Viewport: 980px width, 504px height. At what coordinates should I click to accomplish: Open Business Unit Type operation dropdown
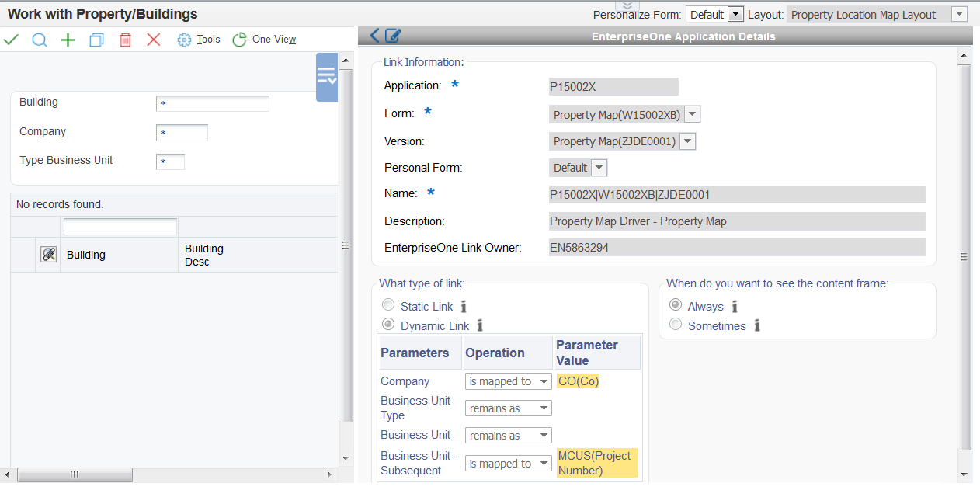(x=509, y=408)
